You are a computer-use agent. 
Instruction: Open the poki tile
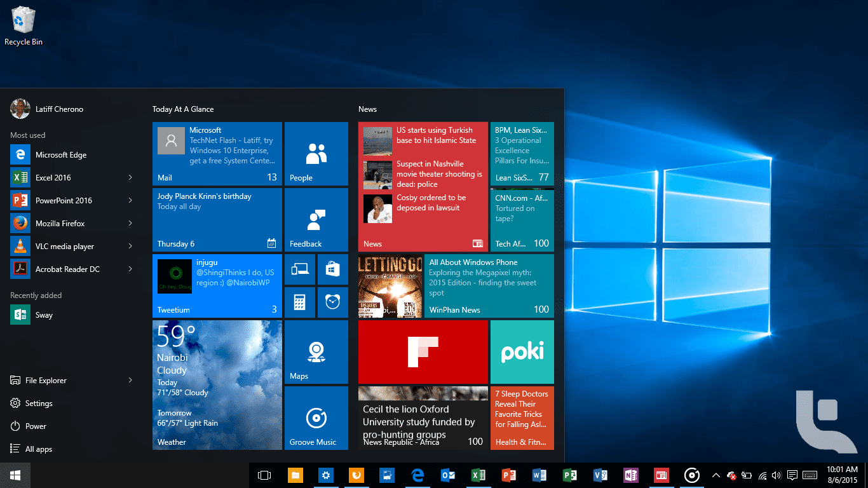(522, 352)
